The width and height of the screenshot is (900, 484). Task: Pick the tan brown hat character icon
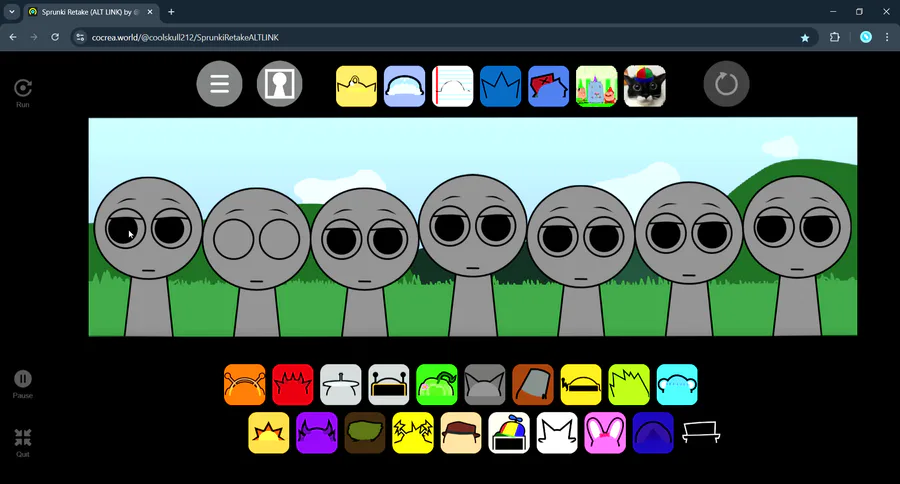[x=461, y=433]
